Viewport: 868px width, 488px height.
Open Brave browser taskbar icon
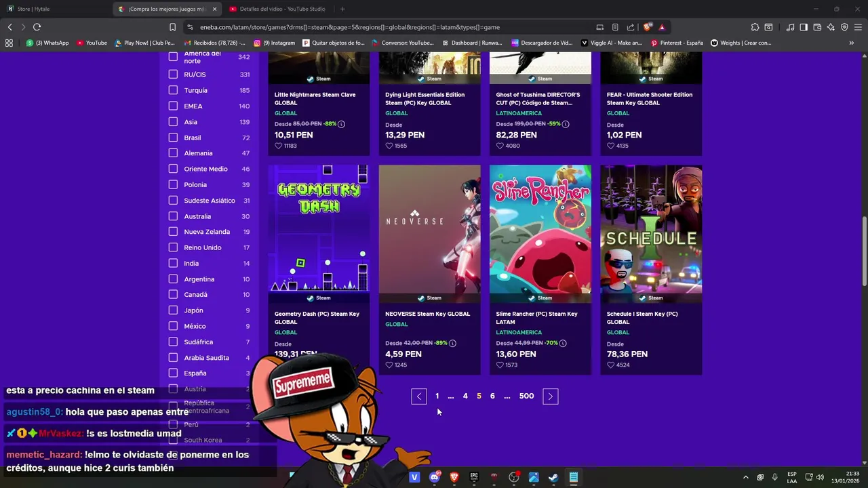(454, 477)
